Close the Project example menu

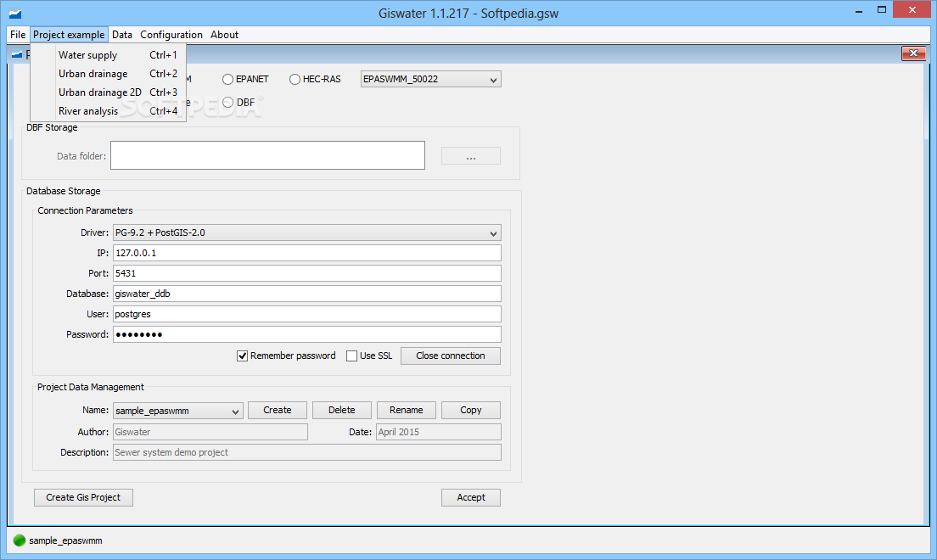point(69,35)
